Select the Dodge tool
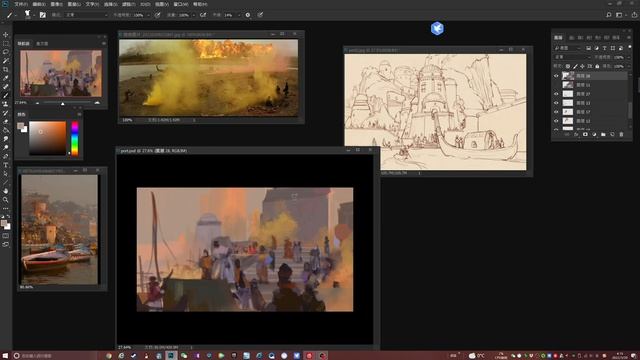 (x=6, y=147)
